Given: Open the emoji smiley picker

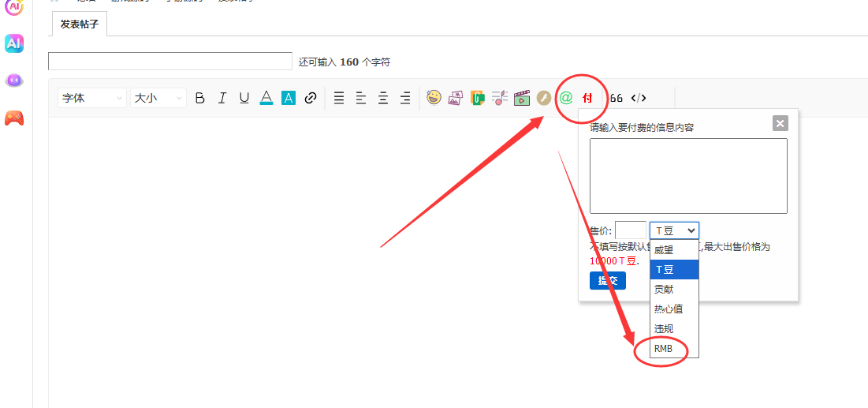Looking at the screenshot, I should 434,98.
